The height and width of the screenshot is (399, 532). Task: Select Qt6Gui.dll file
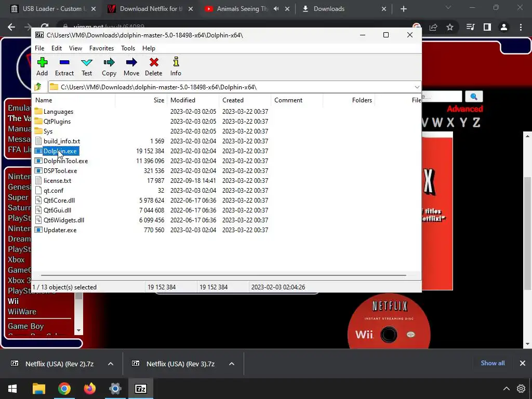57,210
